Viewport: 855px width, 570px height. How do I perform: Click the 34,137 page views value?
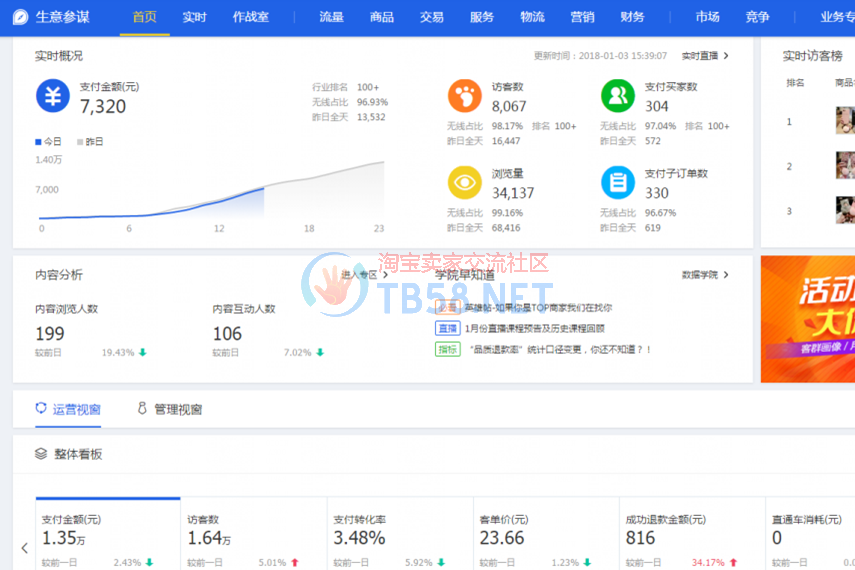pyautogui.click(x=513, y=193)
